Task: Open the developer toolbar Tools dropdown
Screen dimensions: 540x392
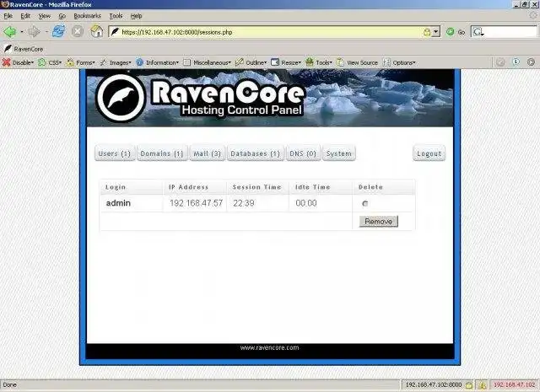Action: pyautogui.click(x=319, y=62)
